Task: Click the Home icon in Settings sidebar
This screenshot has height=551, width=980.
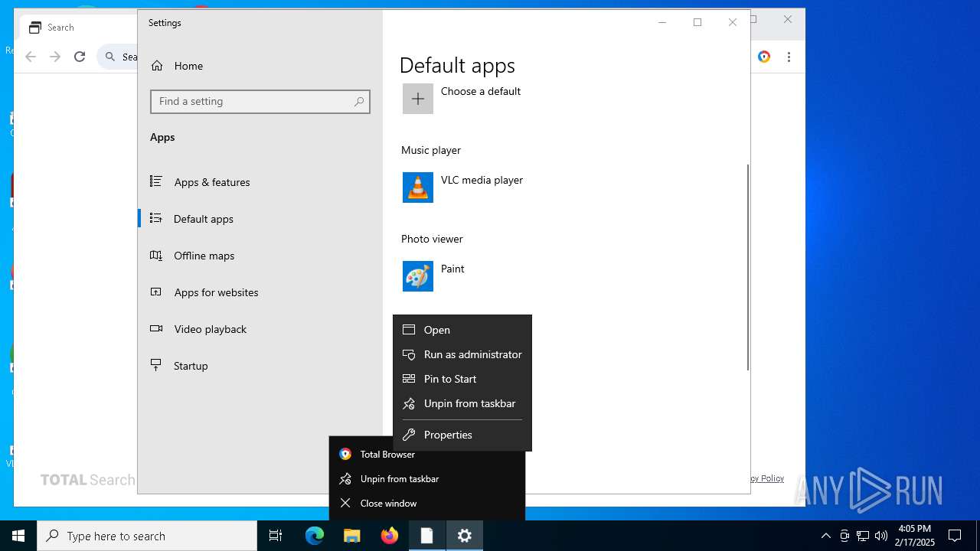Action: pos(157,66)
